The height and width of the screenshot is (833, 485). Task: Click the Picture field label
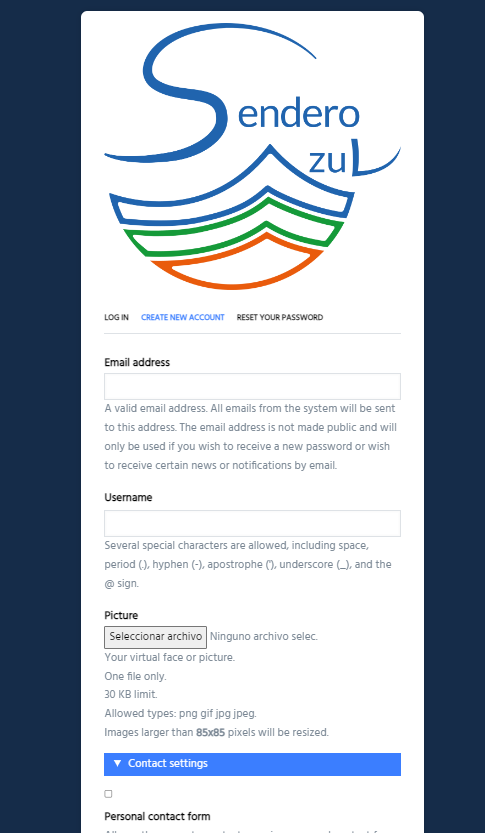[x=121, y=616]
